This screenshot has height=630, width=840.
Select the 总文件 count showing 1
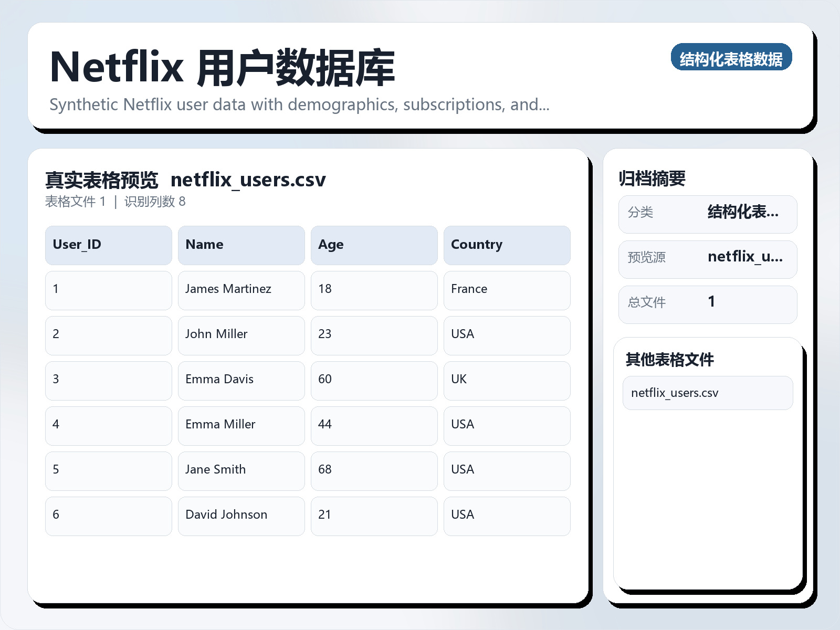pyautogui.click(x=708, y=303)
